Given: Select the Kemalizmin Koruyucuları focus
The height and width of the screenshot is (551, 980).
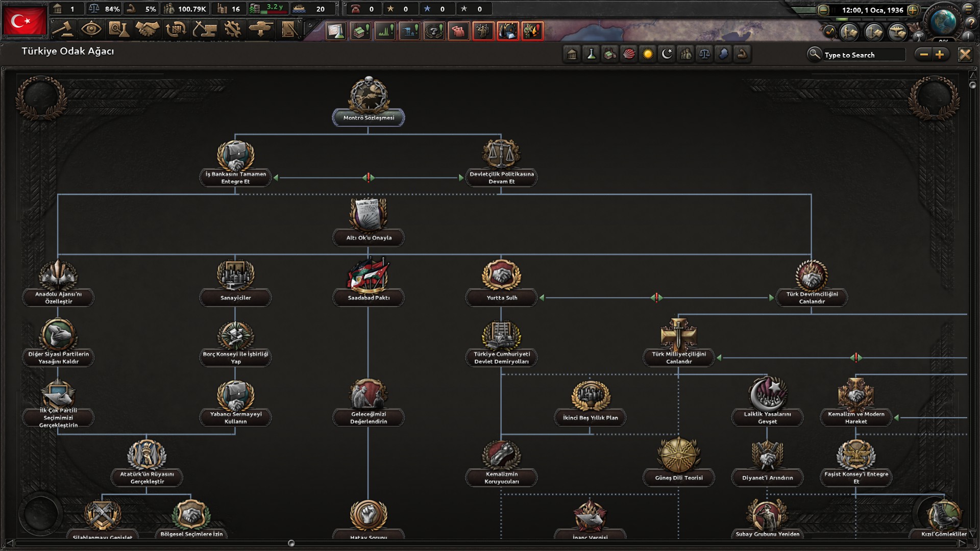Looking at the screenshot, I should (501, 462).
